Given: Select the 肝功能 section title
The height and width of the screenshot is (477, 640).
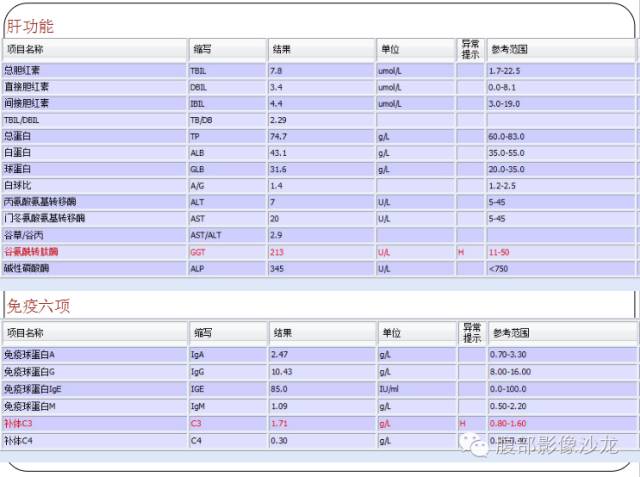Looking at the screenshot, I should 30,27.
